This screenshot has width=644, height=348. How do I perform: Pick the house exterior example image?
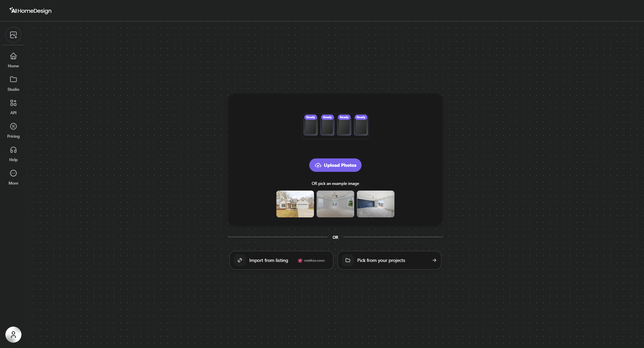tap(295, 204)
